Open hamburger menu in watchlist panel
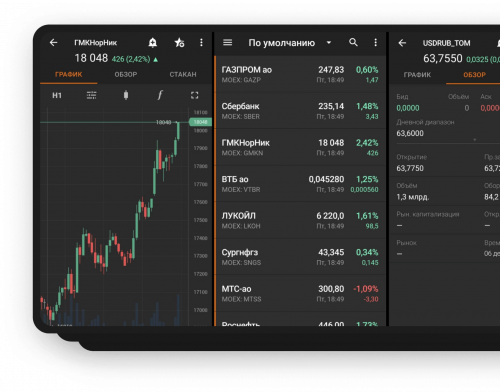500x392 pixels. (x=228, y=43)
